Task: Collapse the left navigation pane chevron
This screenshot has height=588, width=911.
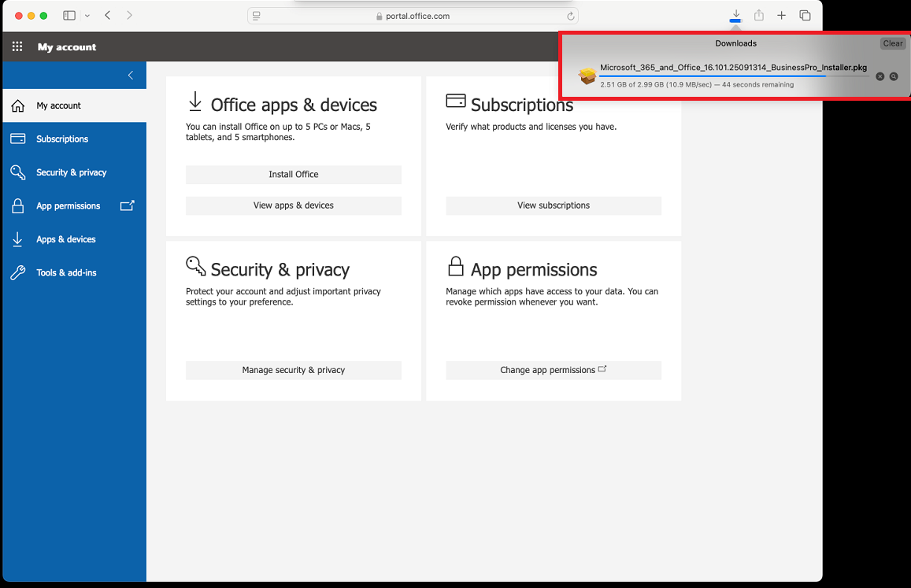Action: 131,76
